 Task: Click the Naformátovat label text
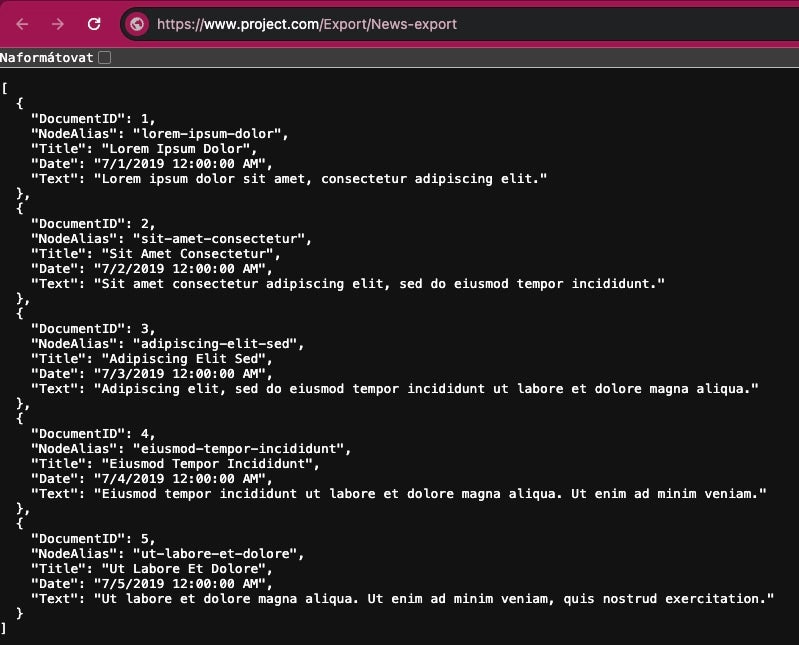pyautogui.click(x=47, y=58)
